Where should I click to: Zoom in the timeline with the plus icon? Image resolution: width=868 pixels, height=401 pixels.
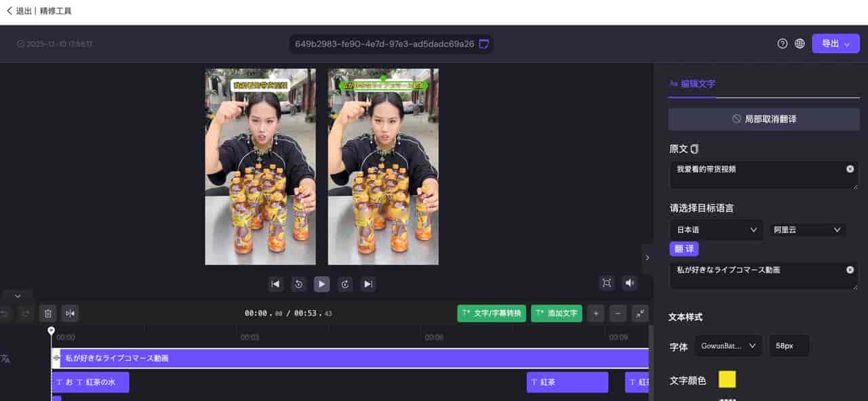(x=595, y=313)
